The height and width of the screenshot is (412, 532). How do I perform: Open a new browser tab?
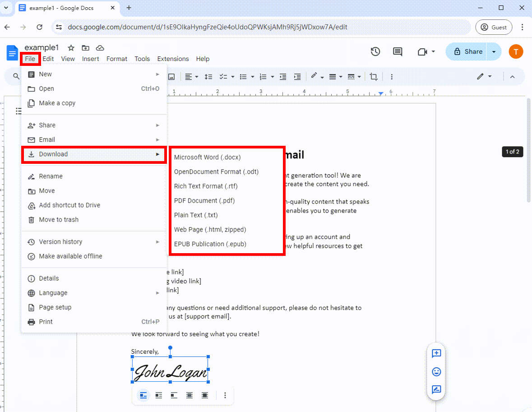(x=129, y=8)
